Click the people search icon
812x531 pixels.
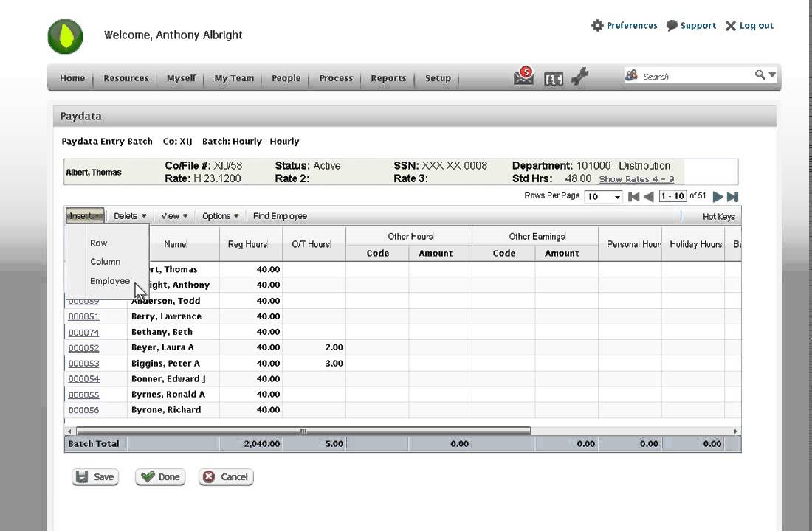tap(631, 75)
